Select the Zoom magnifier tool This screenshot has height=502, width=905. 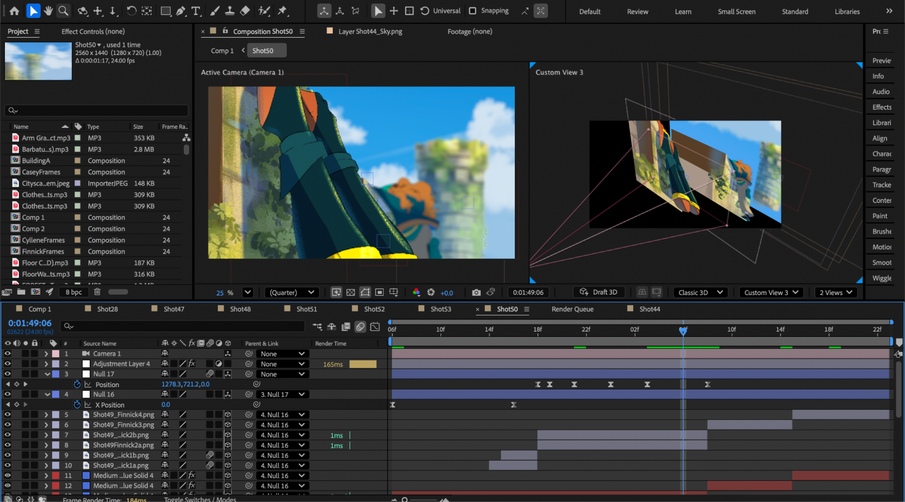(63, 11)
